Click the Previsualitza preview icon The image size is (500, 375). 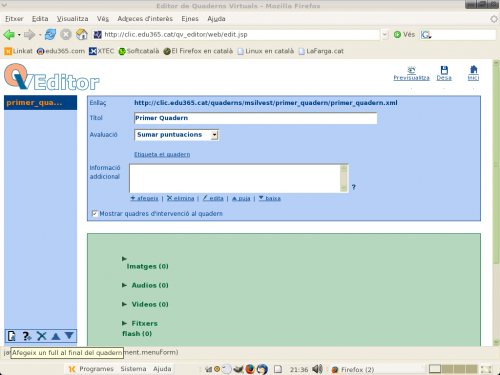coord(411,70)
